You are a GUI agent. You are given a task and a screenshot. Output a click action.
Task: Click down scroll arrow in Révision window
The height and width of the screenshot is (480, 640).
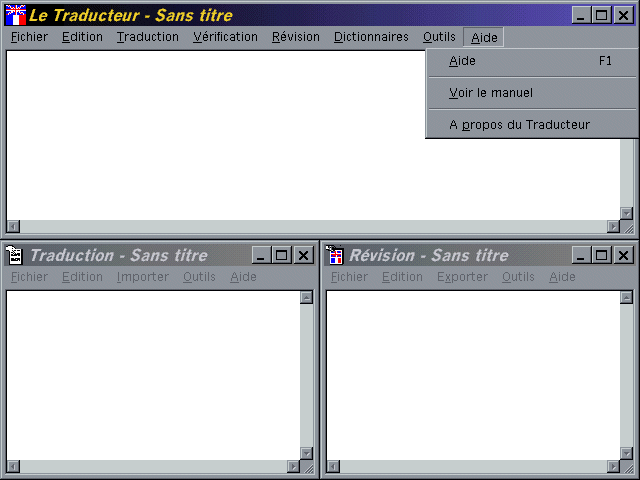627,453
